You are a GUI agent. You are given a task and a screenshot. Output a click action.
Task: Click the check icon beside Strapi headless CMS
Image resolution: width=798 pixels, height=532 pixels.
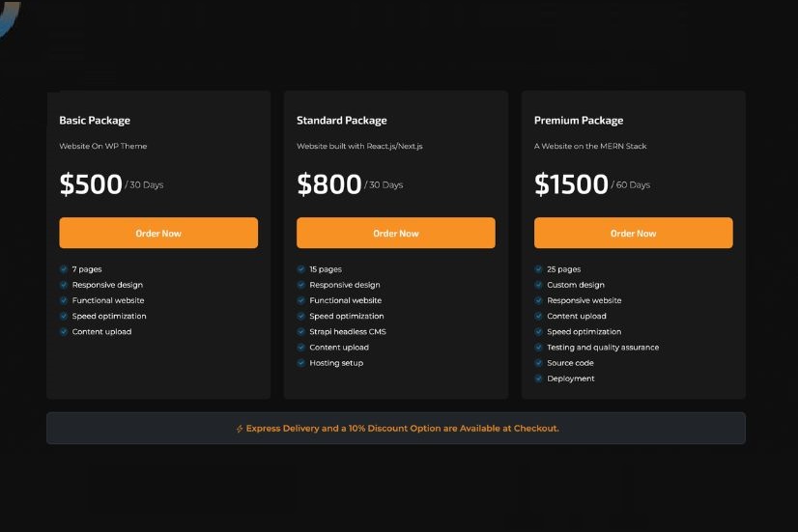[x=301, y=332]
